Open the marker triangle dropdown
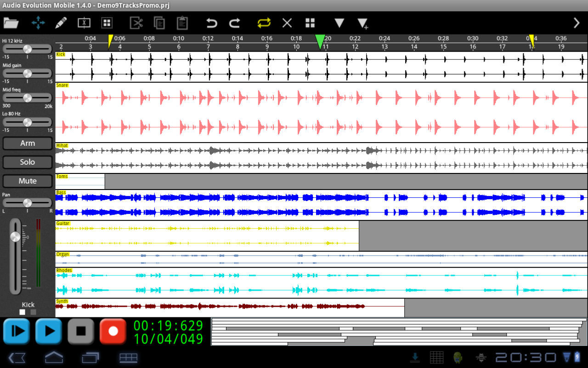 (339, 23)
